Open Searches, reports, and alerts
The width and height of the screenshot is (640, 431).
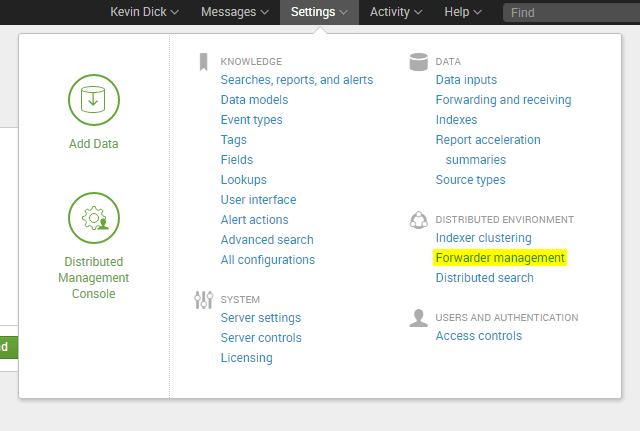(x=297, y=80)
